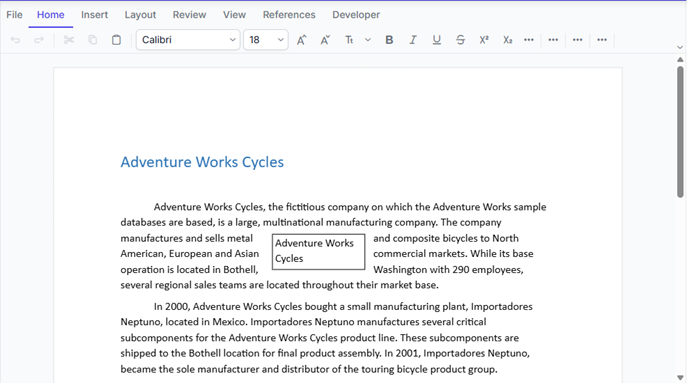Click the Copy icon
The height and width of the screenshot is (383, 687).
92,40
